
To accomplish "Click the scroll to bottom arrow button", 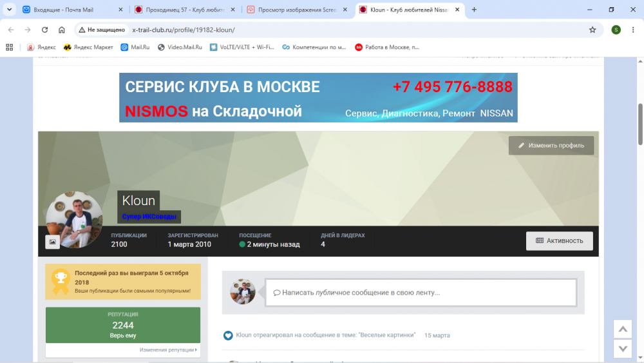I will point(623,349).
